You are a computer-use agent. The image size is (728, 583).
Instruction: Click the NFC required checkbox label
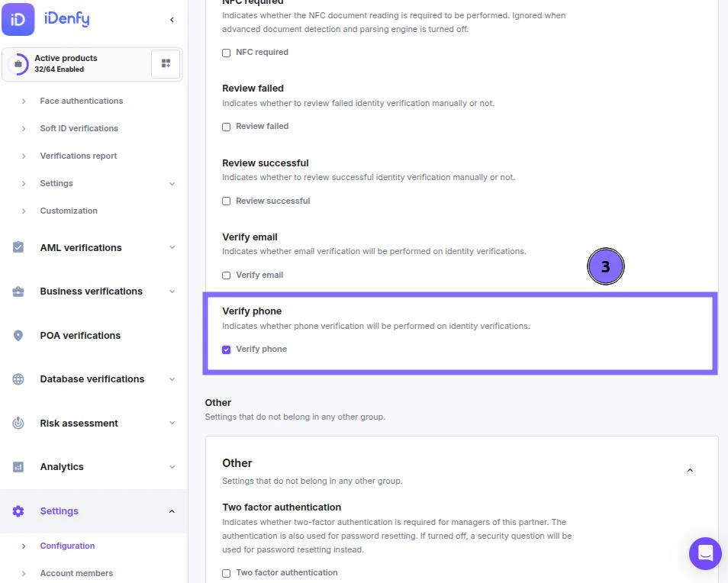[263, 52]
